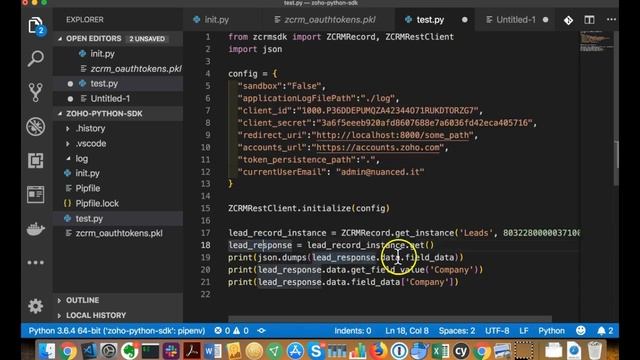
Task: Open Skype from the dock
Action: pyautogui.click(x=316, y=351)
